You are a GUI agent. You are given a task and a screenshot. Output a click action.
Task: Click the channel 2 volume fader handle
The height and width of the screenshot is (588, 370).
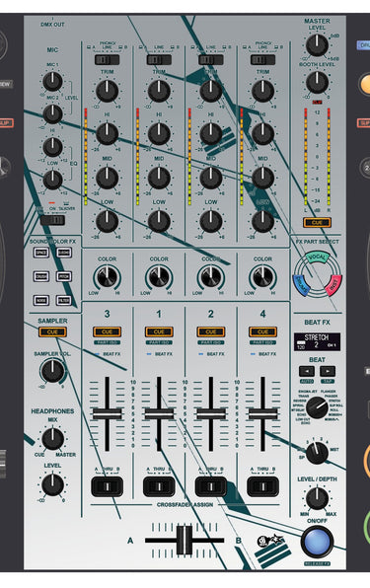211,414
